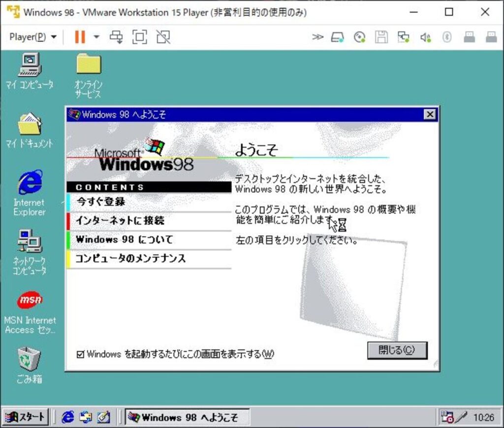Expand the hidden devices chevron (>>)
This screenshot has height=428, width=504.
317,37
